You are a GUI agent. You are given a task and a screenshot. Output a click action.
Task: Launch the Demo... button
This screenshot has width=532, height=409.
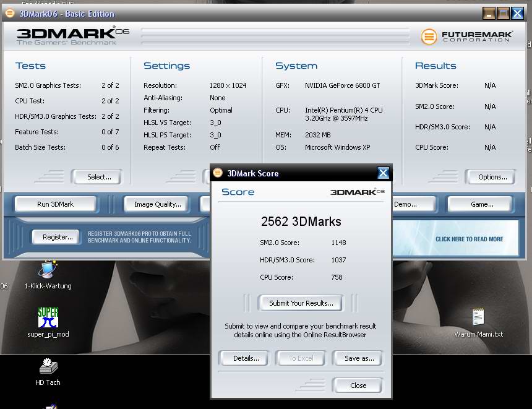point(413,204)
